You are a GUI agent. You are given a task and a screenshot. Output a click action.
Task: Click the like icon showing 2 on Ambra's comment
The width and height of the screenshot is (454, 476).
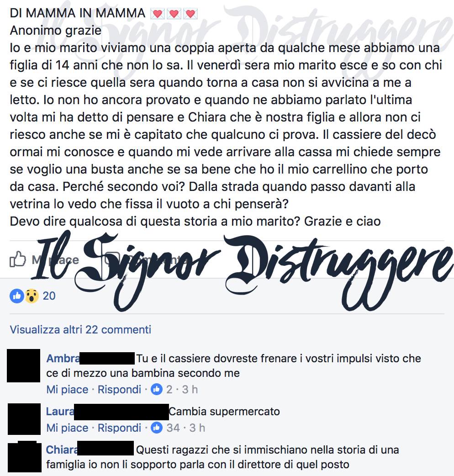pos(157,389)
